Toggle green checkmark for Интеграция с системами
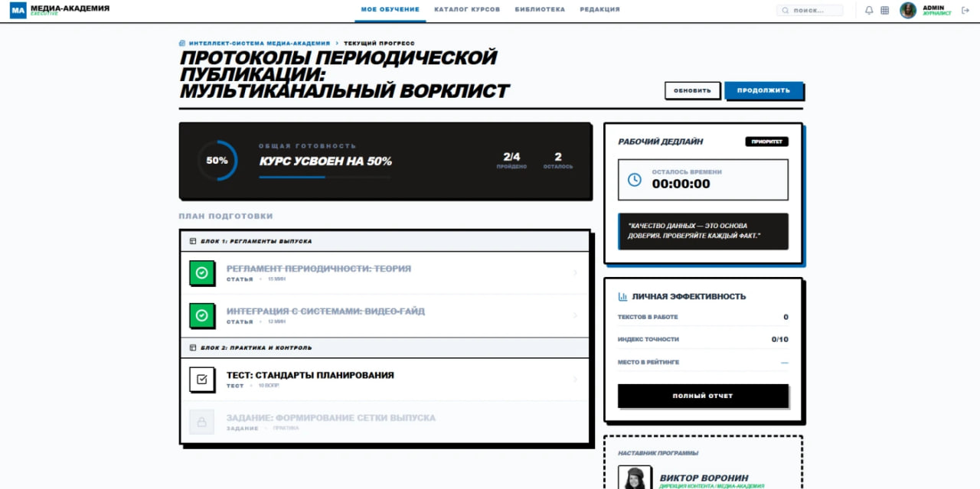The image size is (980, 489). coord(201,315)
